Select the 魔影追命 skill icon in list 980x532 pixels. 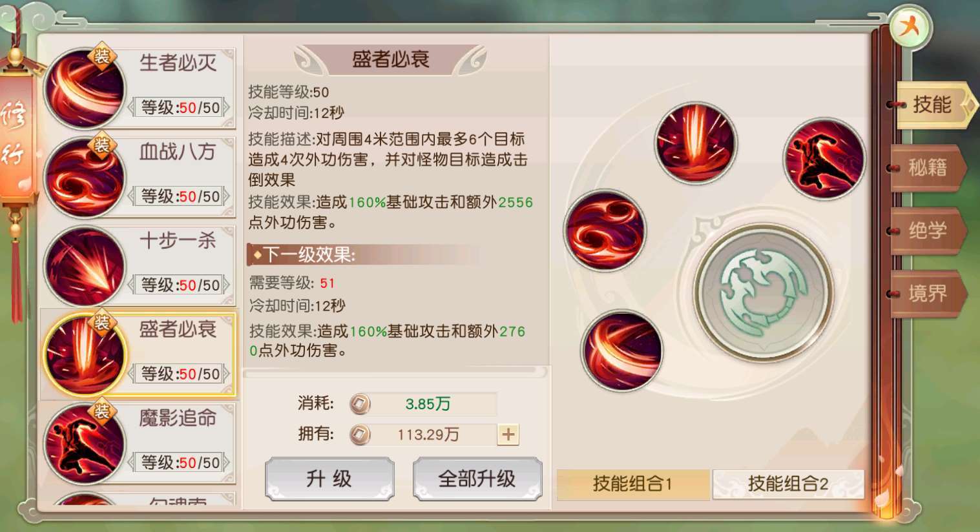coord(84,443)
